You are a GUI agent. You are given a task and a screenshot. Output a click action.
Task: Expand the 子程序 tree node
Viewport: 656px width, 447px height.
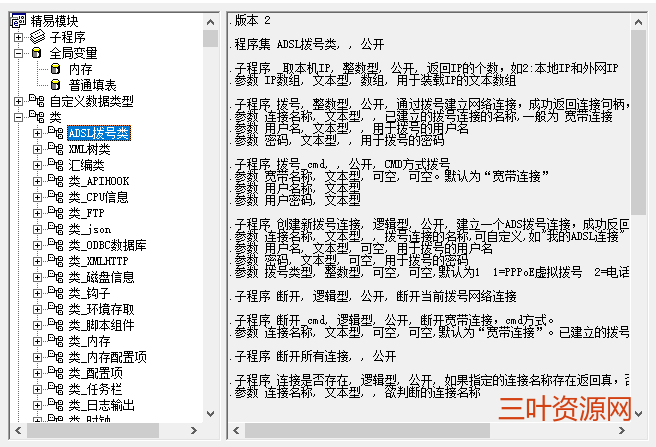pos(18,37)
